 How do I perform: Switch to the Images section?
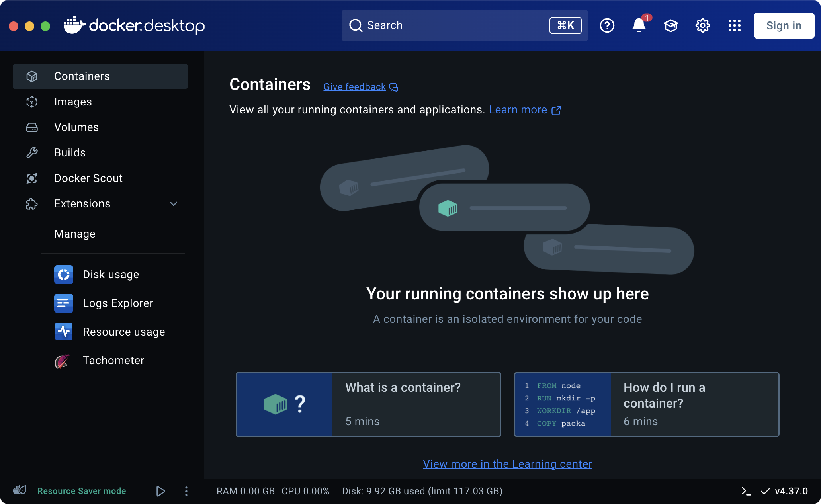73,102
